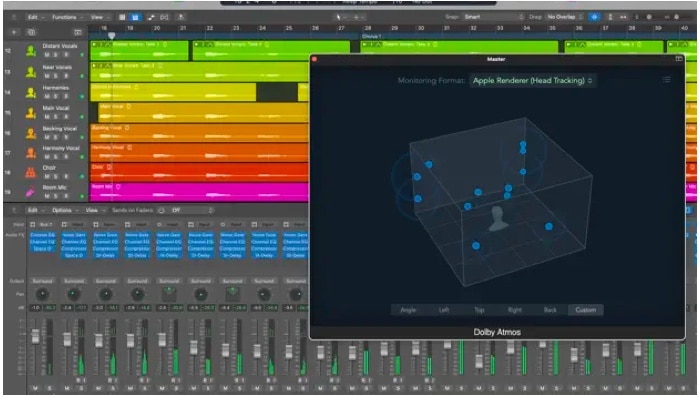Mute the Harmony Vocal track

click(47, 157)
